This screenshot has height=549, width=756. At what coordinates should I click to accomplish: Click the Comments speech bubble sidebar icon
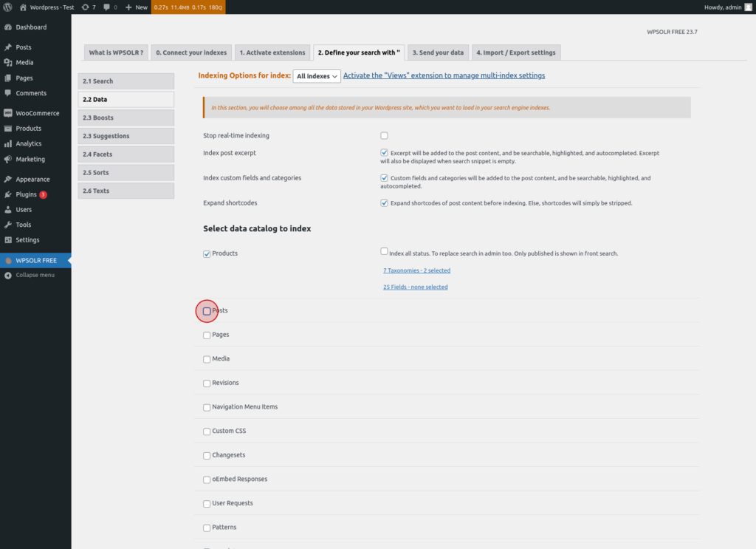7,93
